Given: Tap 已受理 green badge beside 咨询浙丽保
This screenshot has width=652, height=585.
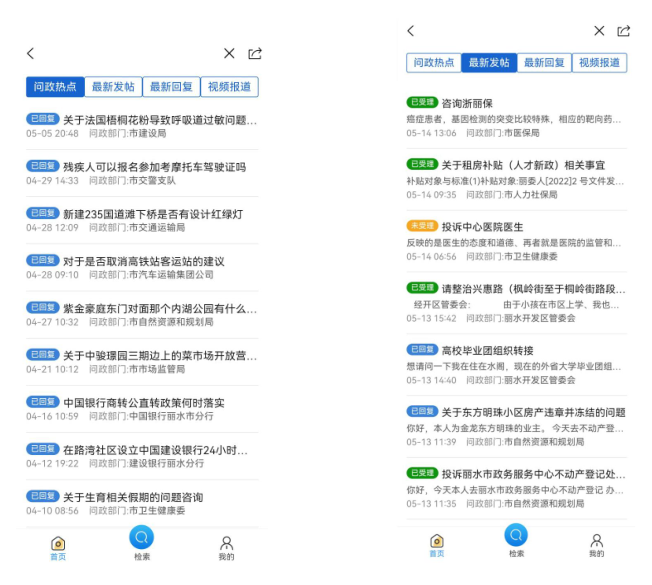Looking at the screenshot, I should tap(422, 102).
